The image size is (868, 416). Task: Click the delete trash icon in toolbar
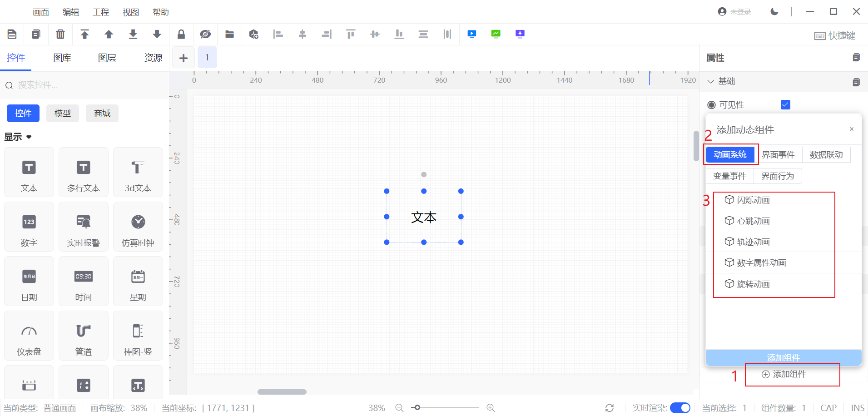coord(60,34)
